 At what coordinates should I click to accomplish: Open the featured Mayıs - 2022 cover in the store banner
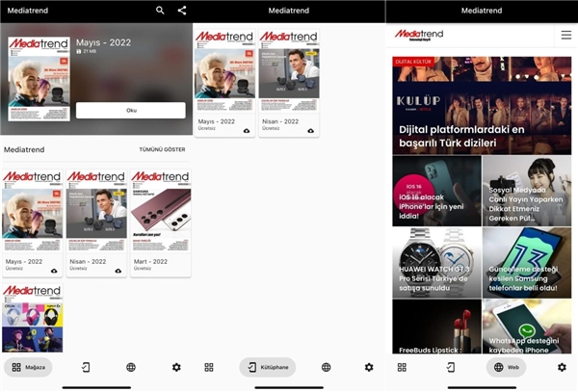point(39,78)
